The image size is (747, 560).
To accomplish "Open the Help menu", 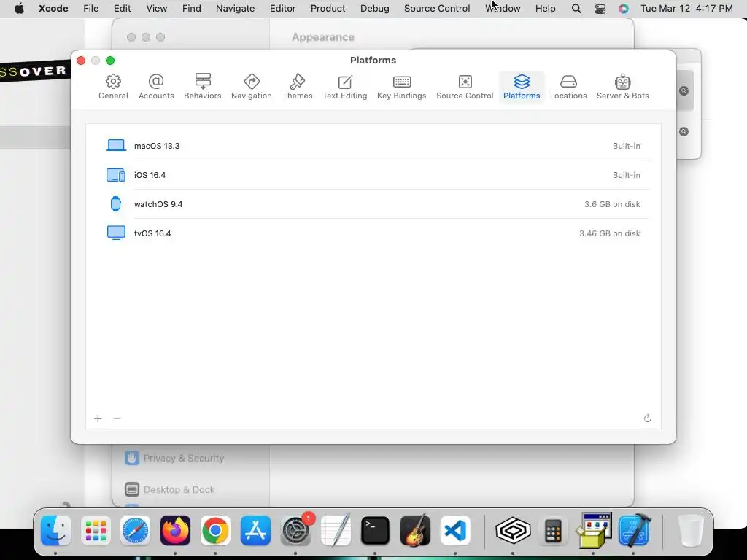I will (546, 9).
